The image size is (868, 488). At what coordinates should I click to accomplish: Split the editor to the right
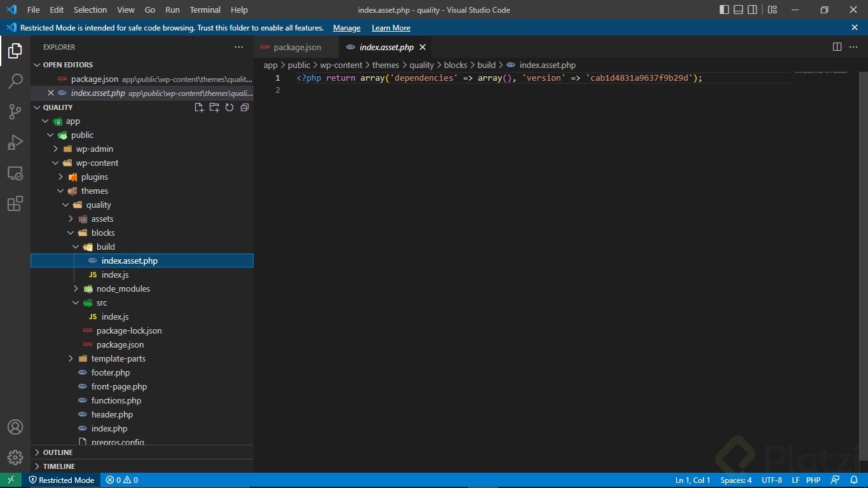click(x=837, y=47)
